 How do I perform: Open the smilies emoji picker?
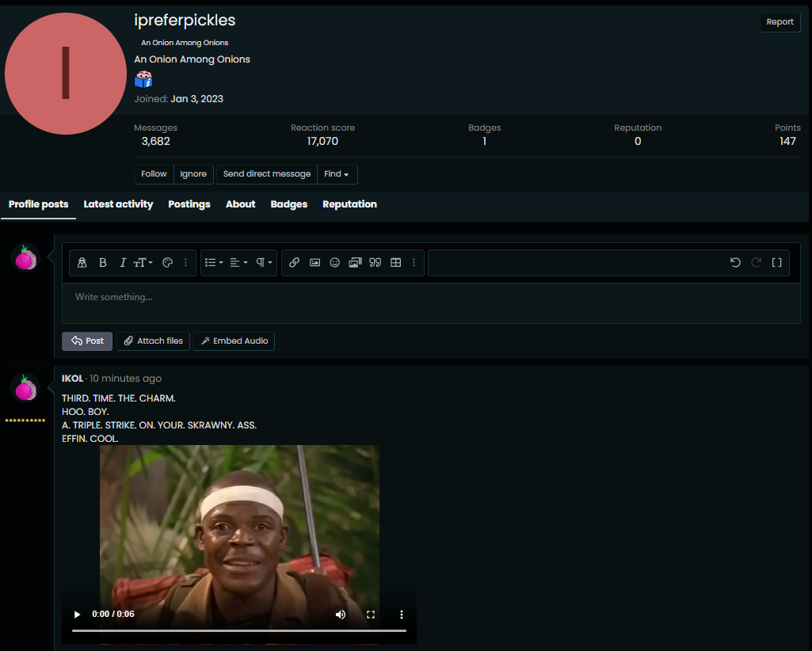pos(334,263)
